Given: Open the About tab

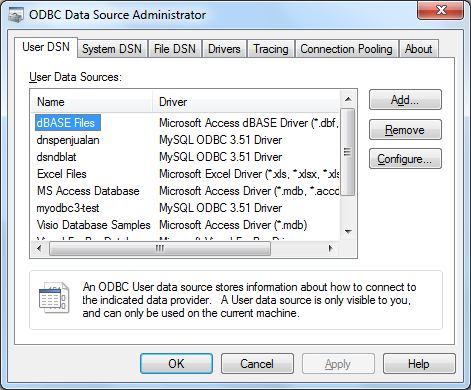Looking at the screenshot, I should pos(418,49).
